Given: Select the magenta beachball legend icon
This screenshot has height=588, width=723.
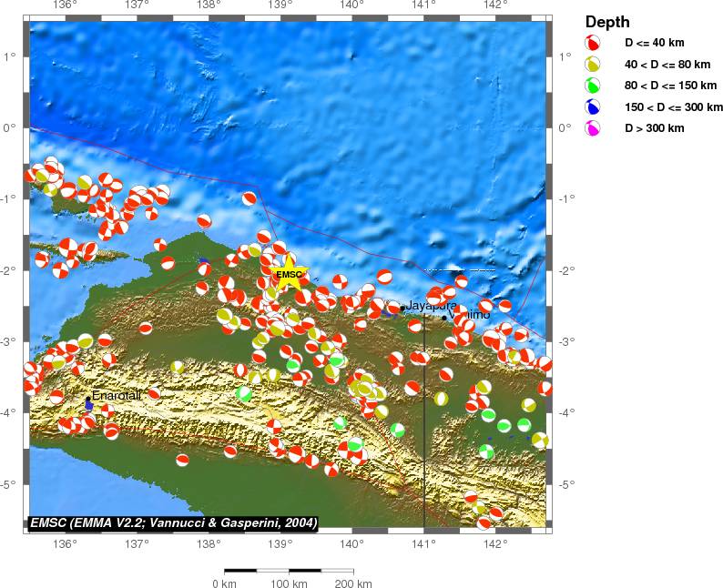Looking at the screenshot, I should 593,128.
